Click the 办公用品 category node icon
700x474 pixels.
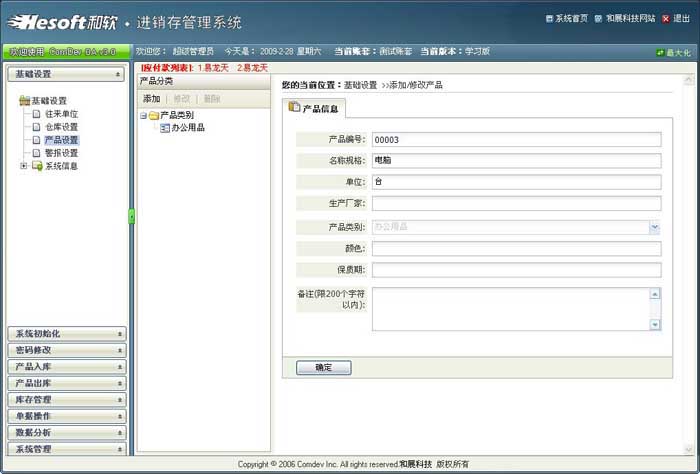(164, 128)
